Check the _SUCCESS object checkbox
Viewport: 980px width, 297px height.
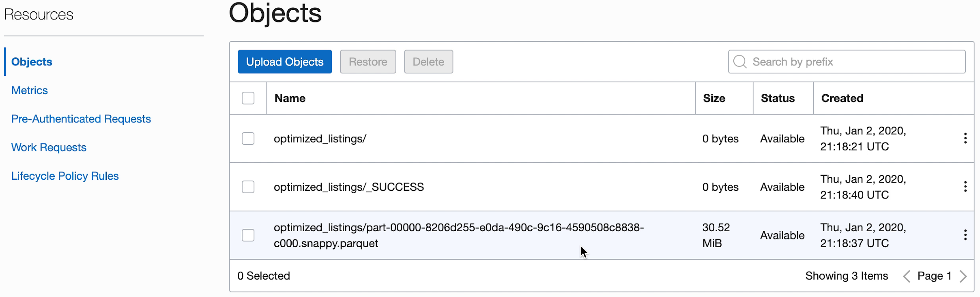tap(248, 186)
